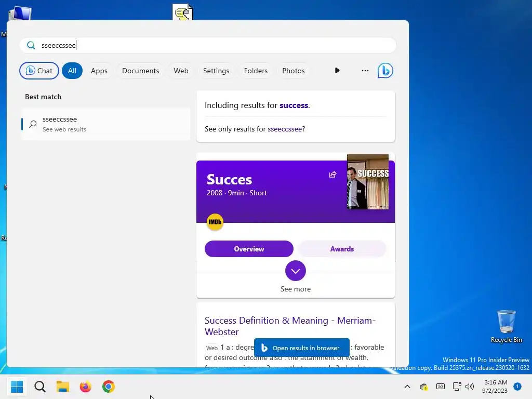Show more filters with the arrow
Viewport: 532px width, 399px height.
(337, 71)
